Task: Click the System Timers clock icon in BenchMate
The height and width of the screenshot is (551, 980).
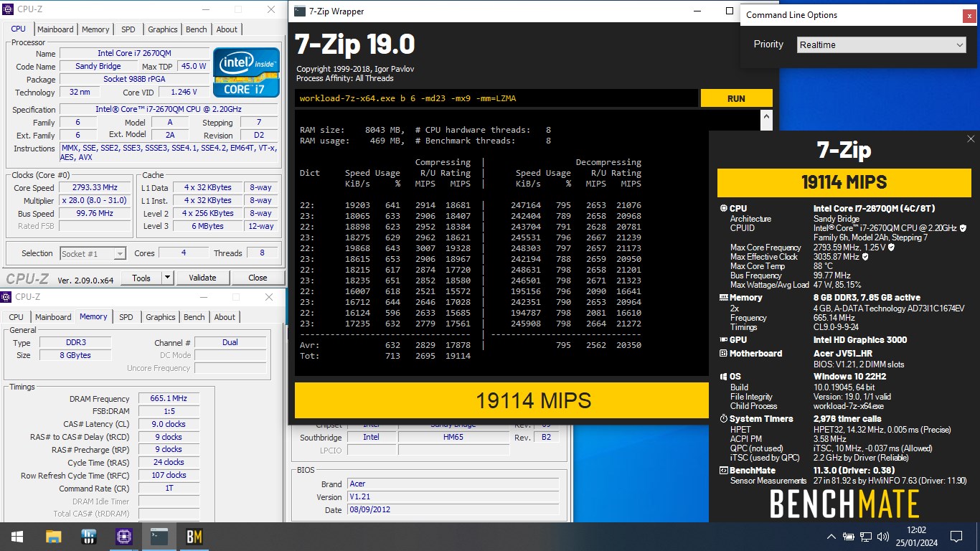Action: [x=723, y=419]
